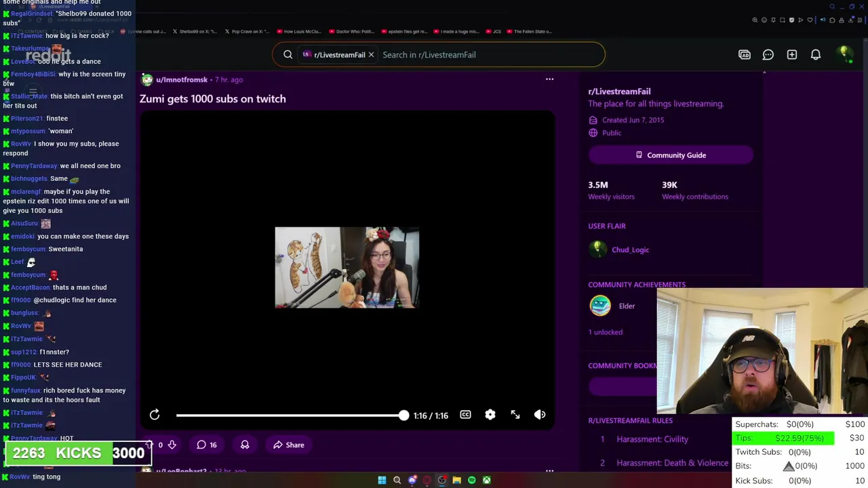
Task: Open overflow menu of the next post below
Action: [550, 470]
